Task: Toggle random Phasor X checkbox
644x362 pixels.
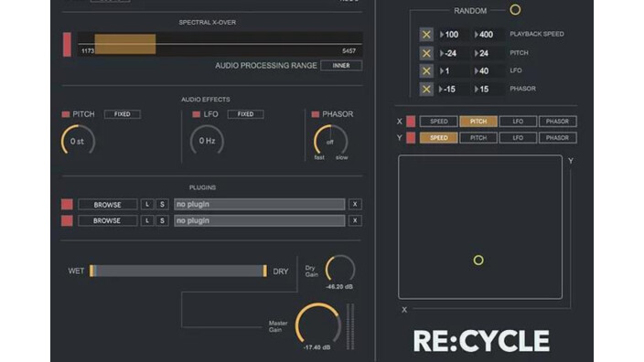Action: (426, 89)
